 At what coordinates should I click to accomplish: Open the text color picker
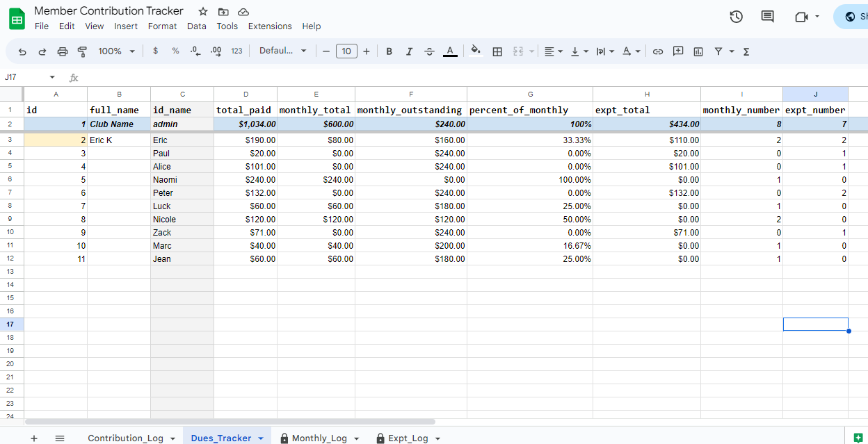click(450, 51)
